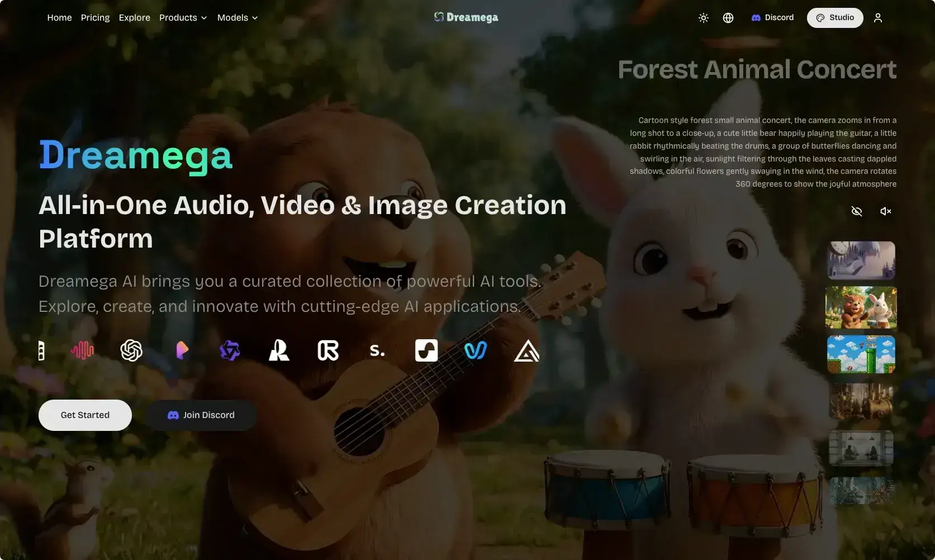The width and height of the screenshot is (935, 560).
Task: Click the Get Started button
Action: [85, 415]
